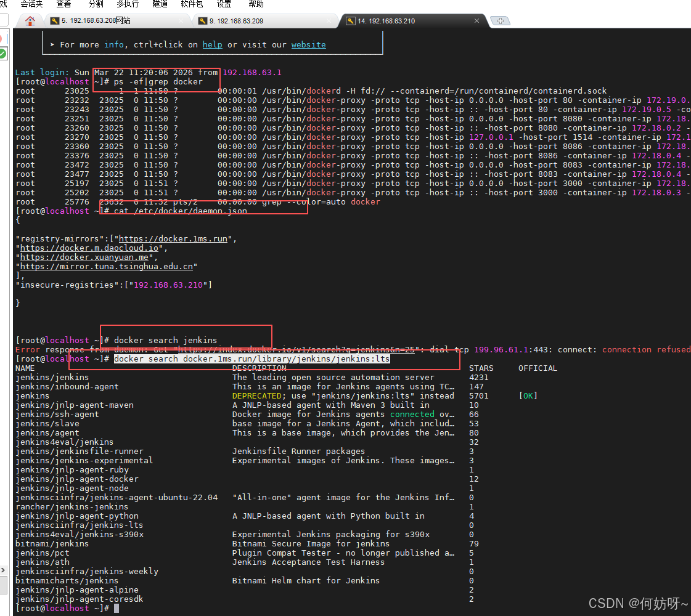Click the [OK] official marker

click(528, 396)
